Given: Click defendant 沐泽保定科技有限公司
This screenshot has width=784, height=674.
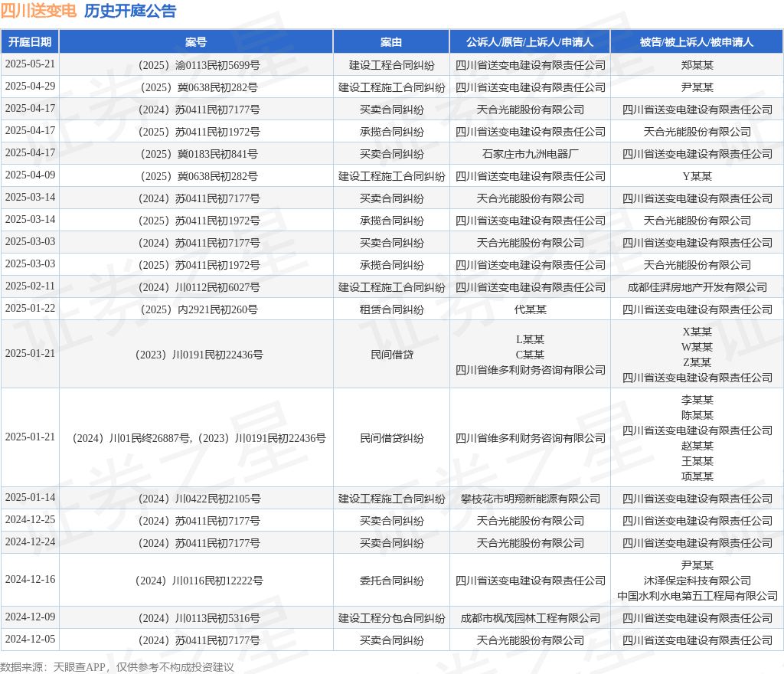Looking at the screenshot, I should pyautogui.click(x=697, y=581).
